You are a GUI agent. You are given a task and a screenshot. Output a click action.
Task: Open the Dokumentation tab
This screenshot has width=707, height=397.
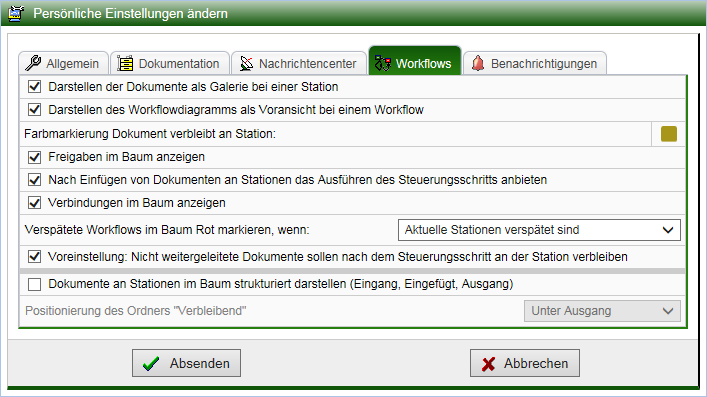[x=170, y=63]
